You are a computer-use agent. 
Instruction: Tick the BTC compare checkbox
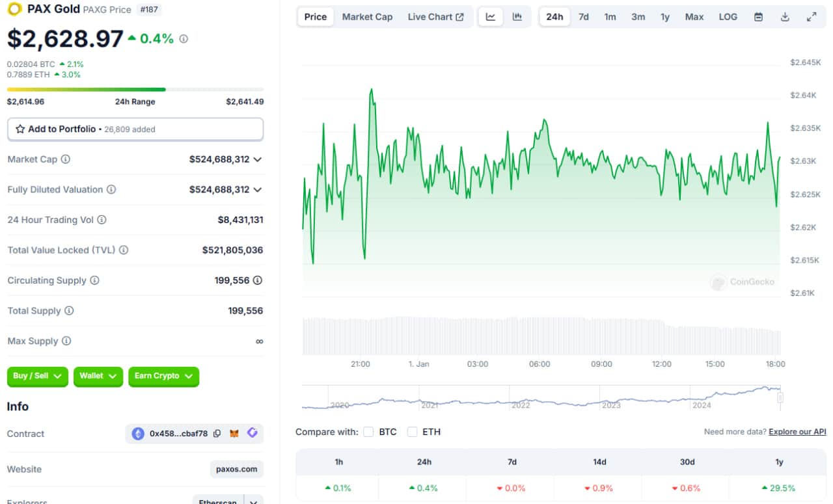[368, 432]
